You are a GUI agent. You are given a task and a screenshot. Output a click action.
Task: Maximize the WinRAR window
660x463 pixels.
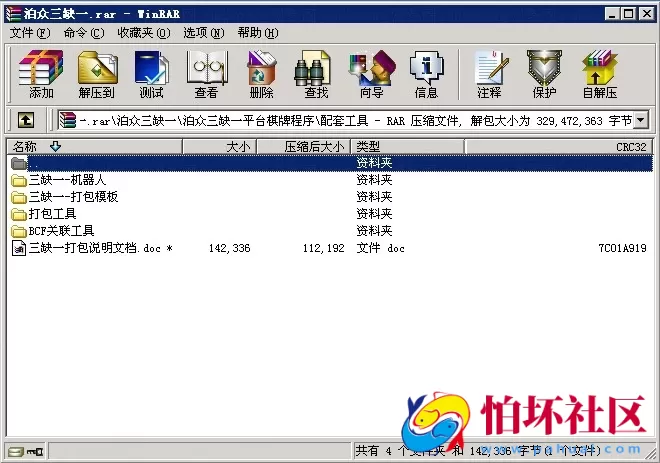point(628,14)
